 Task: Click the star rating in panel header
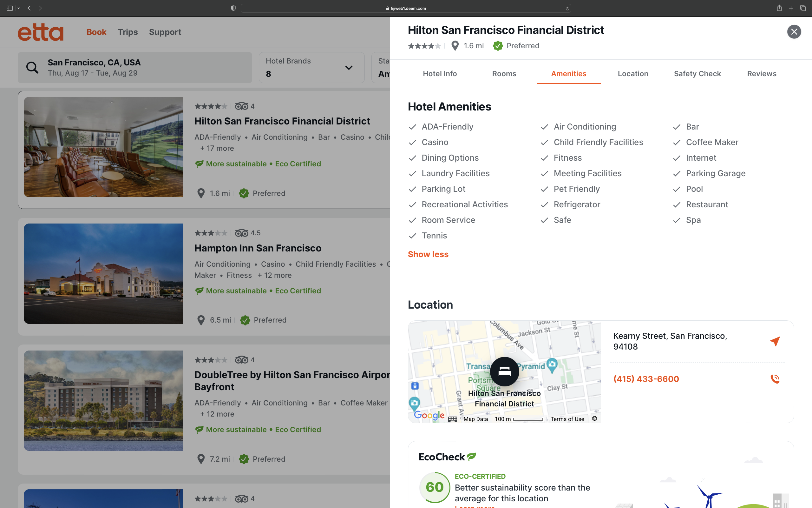point(424,46)
